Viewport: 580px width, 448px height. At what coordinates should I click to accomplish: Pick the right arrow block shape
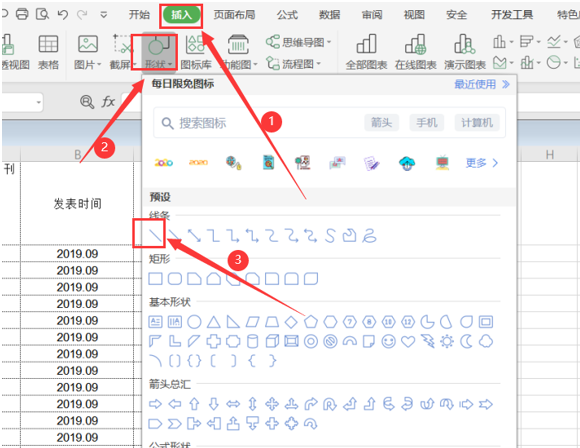[155, 404]
